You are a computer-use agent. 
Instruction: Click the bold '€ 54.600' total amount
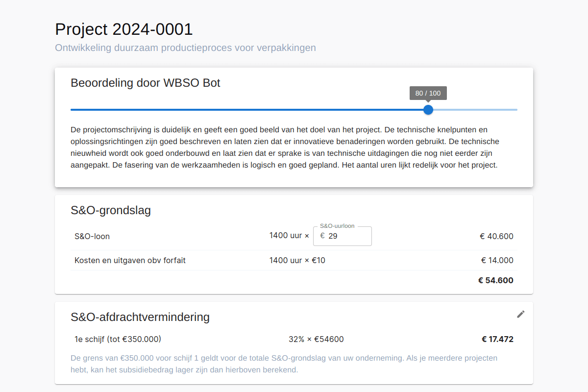click(x=495, y=281)
